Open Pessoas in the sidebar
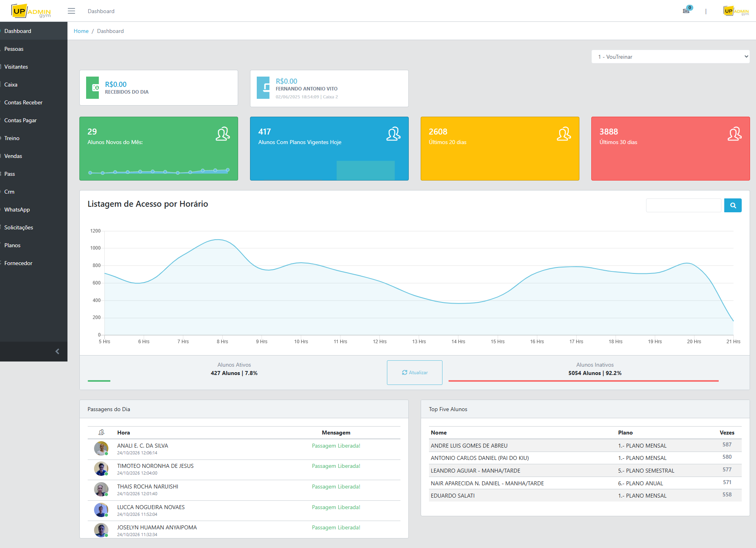 click(x=34, y=49)
